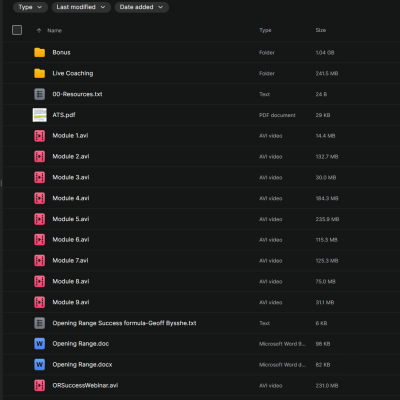Image resolution: width=400 pixels, height=400 pixels.
Task: Select the Module 2.avi file name
Action: [x=71, y=156]
